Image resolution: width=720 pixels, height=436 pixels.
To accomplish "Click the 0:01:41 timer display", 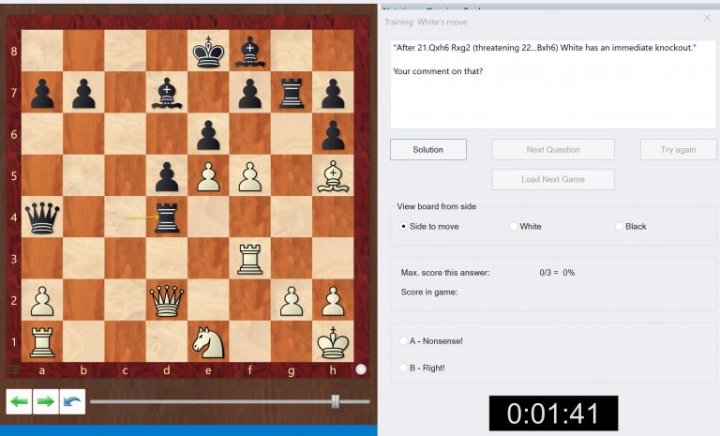I will 553,413.
